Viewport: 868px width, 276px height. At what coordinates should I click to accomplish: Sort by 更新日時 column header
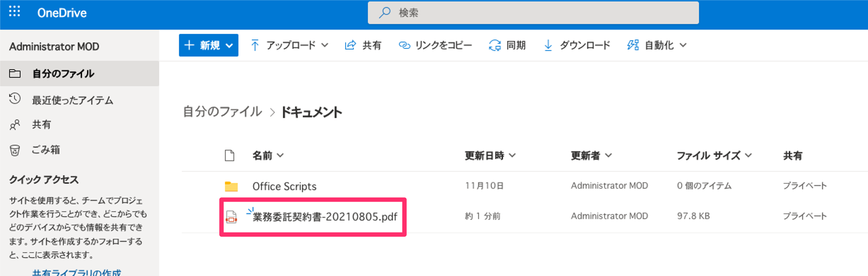490,155
